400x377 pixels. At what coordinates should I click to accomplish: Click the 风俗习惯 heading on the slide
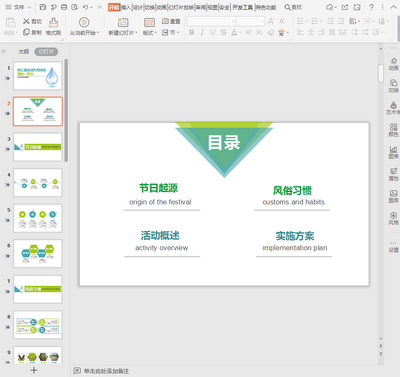tap(292, 190)
